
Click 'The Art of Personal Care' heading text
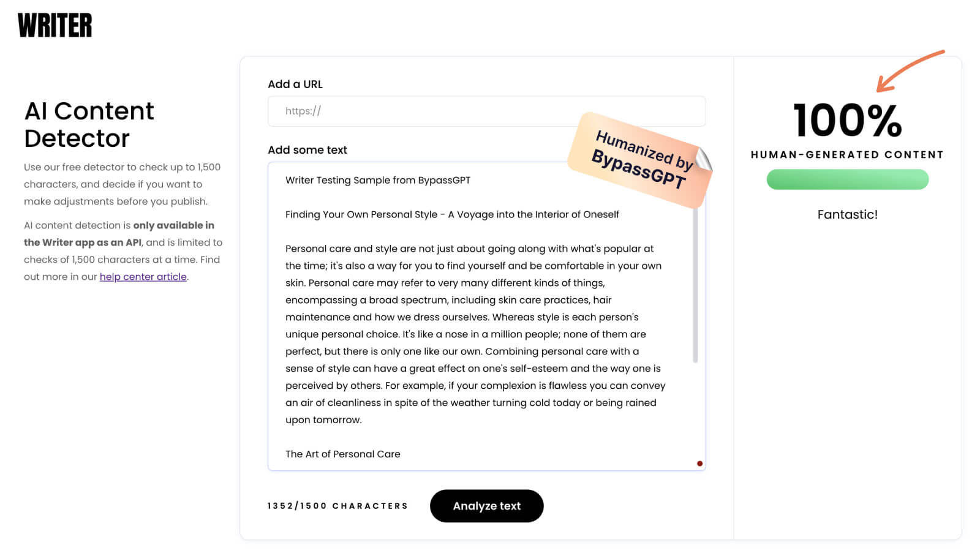(343, 454)
